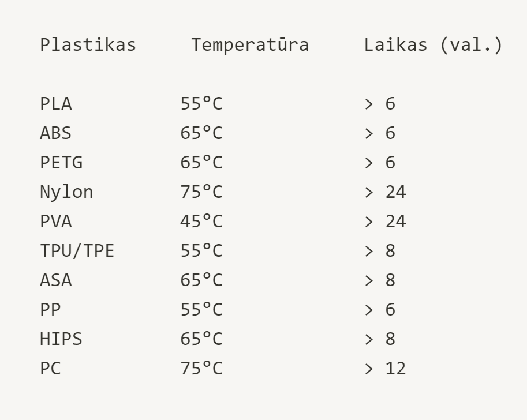Select the PP row label
Viewport: 527px width, 420px height.
[x=50, y=310]
